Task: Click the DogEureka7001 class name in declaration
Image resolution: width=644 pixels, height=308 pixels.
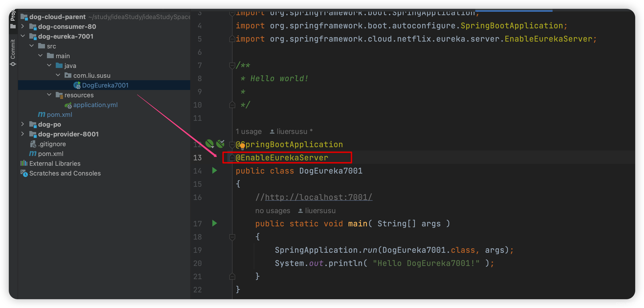Action: click(x=331, y=171)
